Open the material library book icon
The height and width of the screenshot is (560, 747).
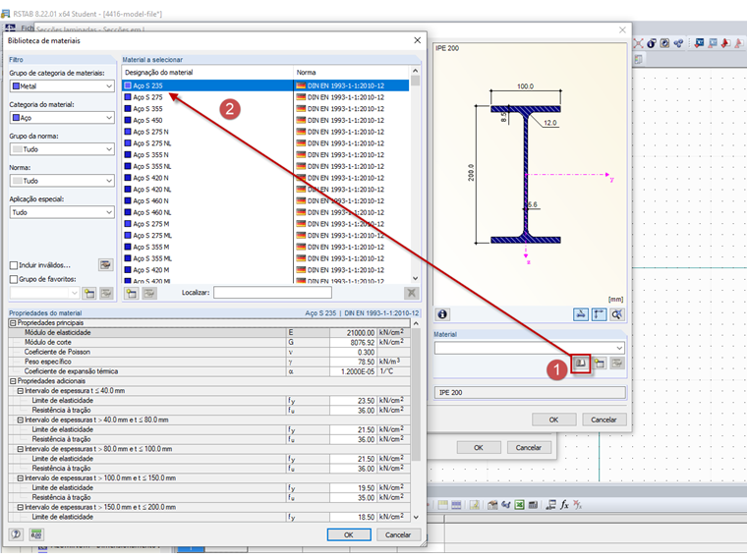[581, 364]
